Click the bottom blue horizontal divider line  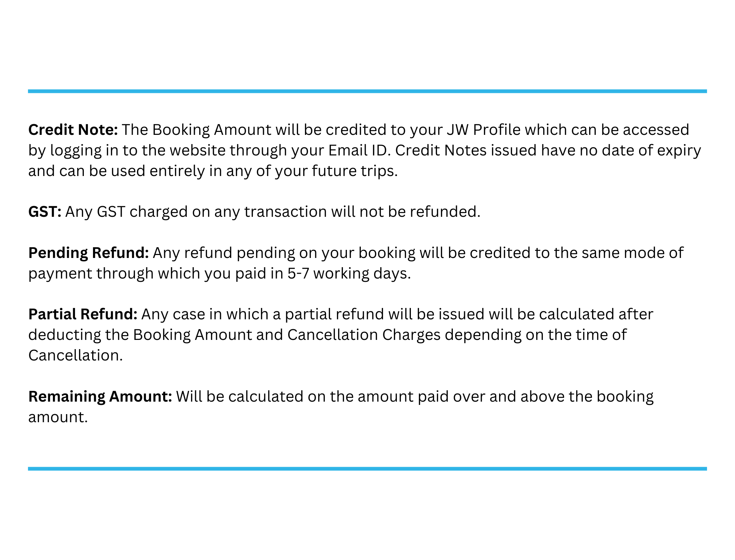click(x=367, y=469)
